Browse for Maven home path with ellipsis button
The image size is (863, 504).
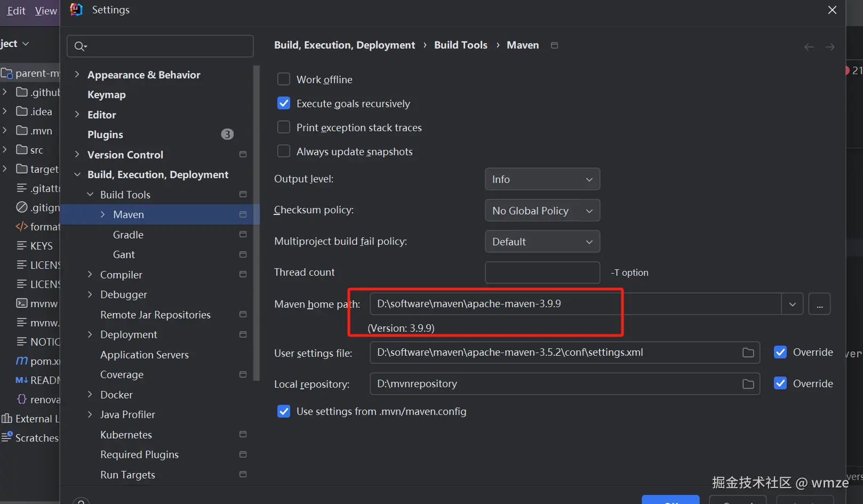[x=819, y=304]
